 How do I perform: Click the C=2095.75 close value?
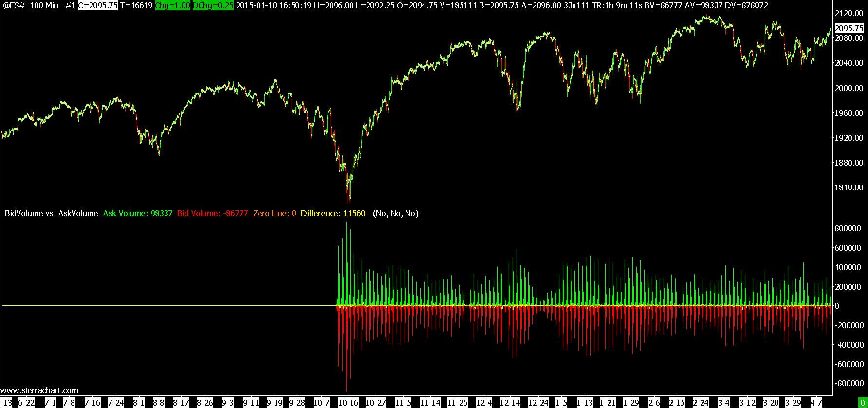(x=98, y=5)
